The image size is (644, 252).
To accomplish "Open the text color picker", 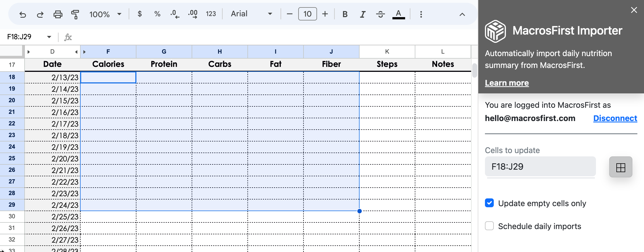I will click(398, 14).
